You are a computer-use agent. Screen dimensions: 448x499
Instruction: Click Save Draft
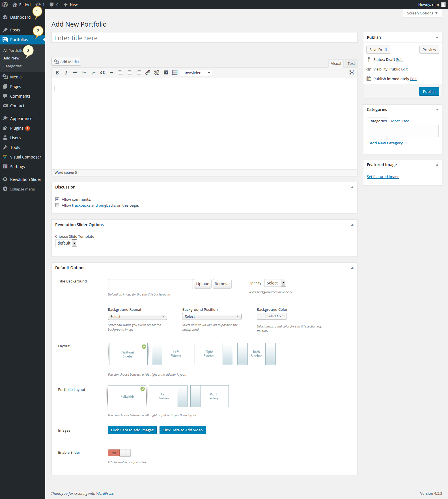(378, 50)
